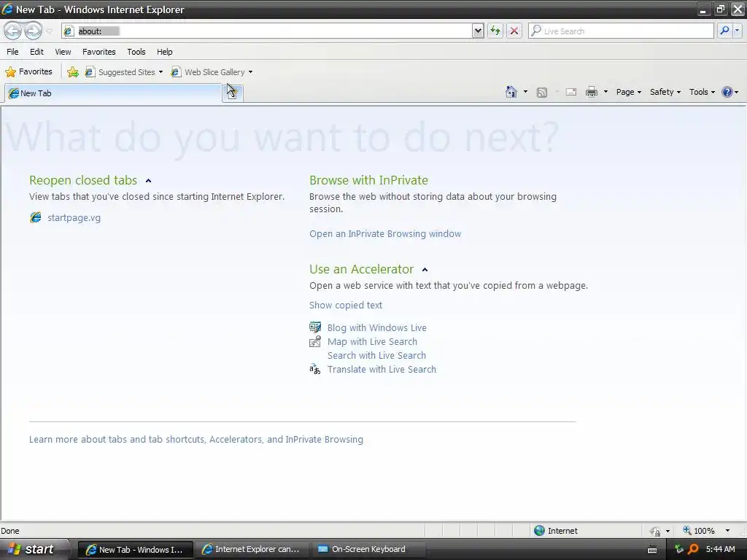The width and height of the screenshot is (747, 560).
Task: Click the Show copied text link
Action: click(345, 306)
